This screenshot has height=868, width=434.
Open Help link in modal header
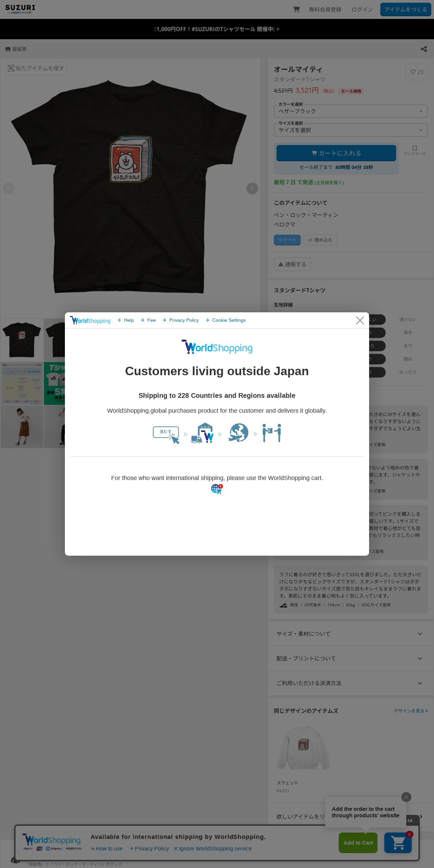click(125, 320)
